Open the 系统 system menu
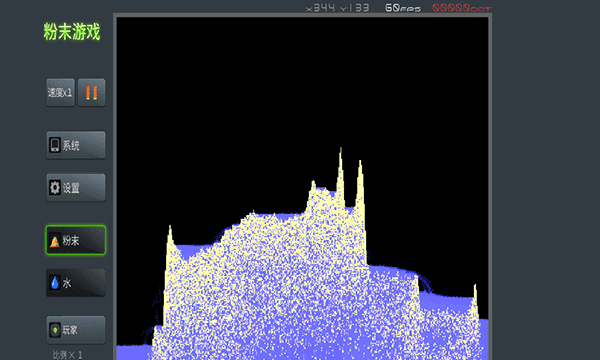The height and width of the screenshot is (360, 600). click(76, 145)
